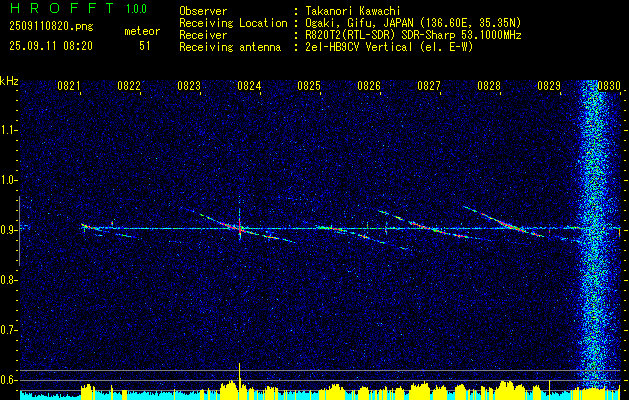
Task: Click the HROFFT title text
Action: click(62, 8)
